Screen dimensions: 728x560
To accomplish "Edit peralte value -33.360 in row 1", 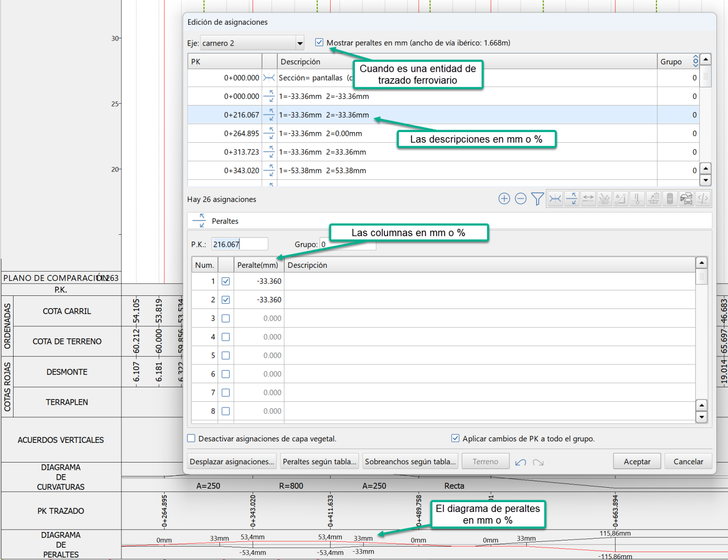I will 259,281.
